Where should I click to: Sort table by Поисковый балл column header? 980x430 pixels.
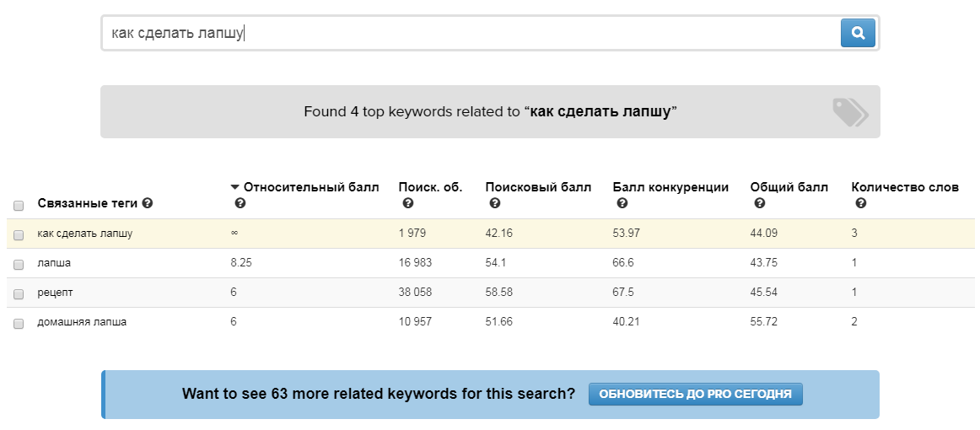[538, 187]
